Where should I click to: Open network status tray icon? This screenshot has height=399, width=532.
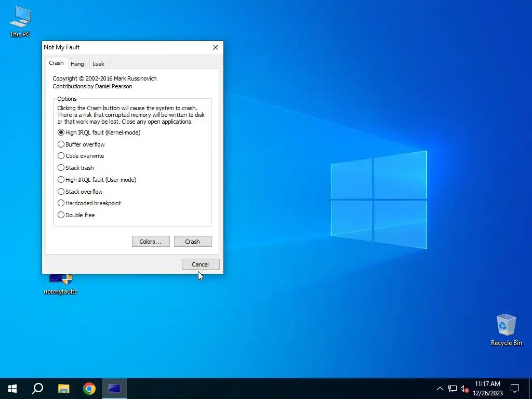point(453,389)
